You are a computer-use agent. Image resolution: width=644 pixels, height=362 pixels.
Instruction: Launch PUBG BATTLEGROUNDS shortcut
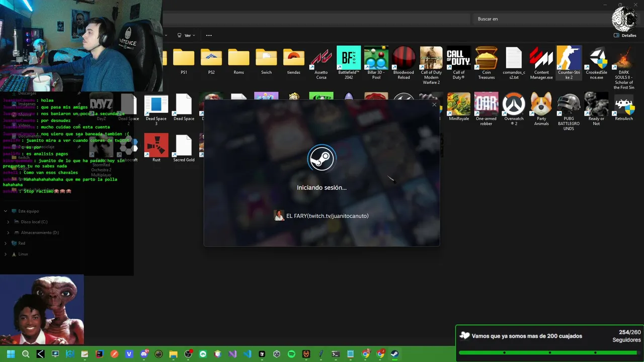(x=569, y=112)
